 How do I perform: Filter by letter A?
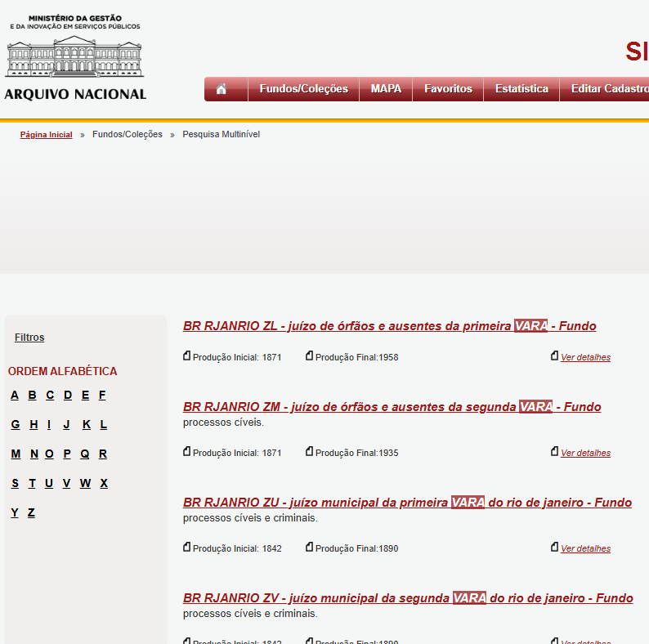coord(15,396)
